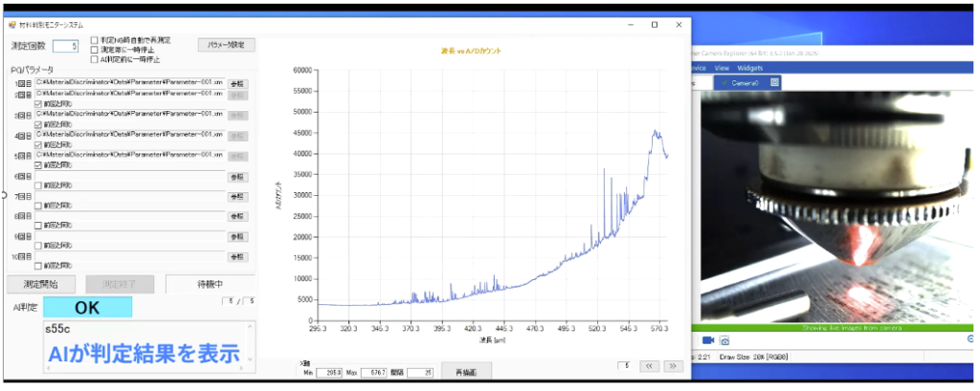This screenshot has height=391, width=980.
Task: Click the Camera0 tab window icon
Action: (x=775, y=83)
